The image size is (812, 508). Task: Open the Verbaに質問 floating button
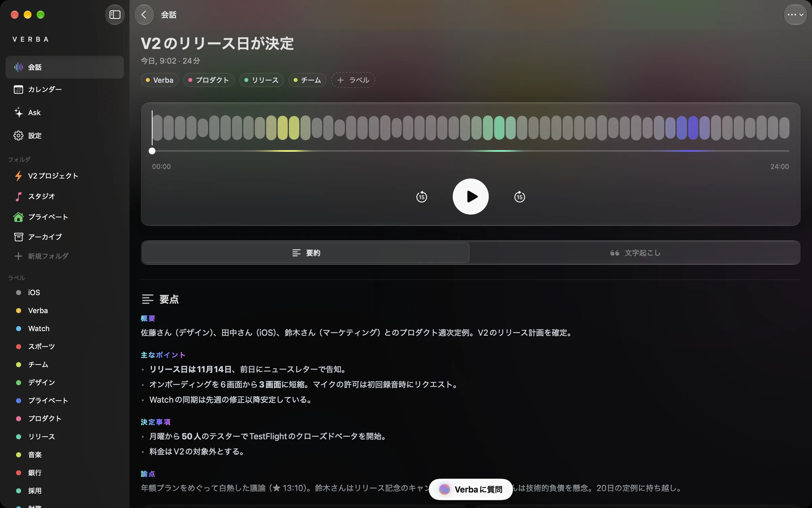471,489
